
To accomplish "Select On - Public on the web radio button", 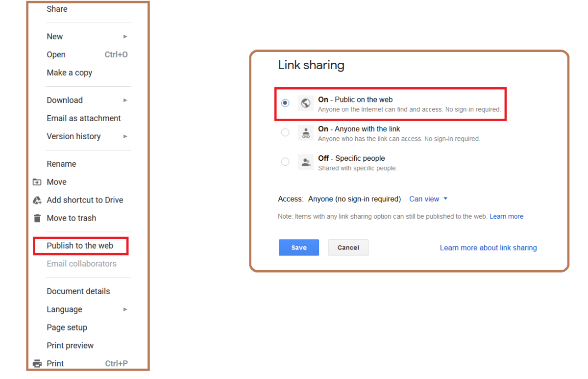I will coord(285,103).
